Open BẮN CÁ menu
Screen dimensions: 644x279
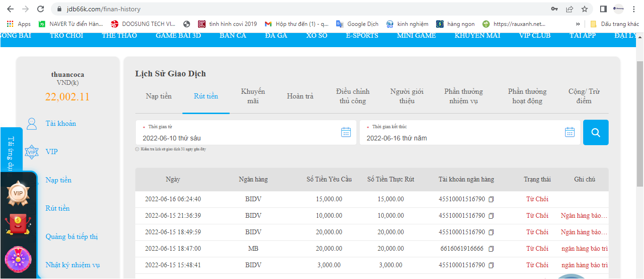coord(233,35)
